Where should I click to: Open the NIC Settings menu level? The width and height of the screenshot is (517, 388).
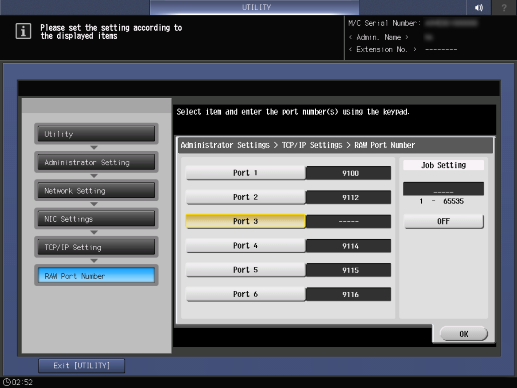pyautogui.click(x=96, y=219)
